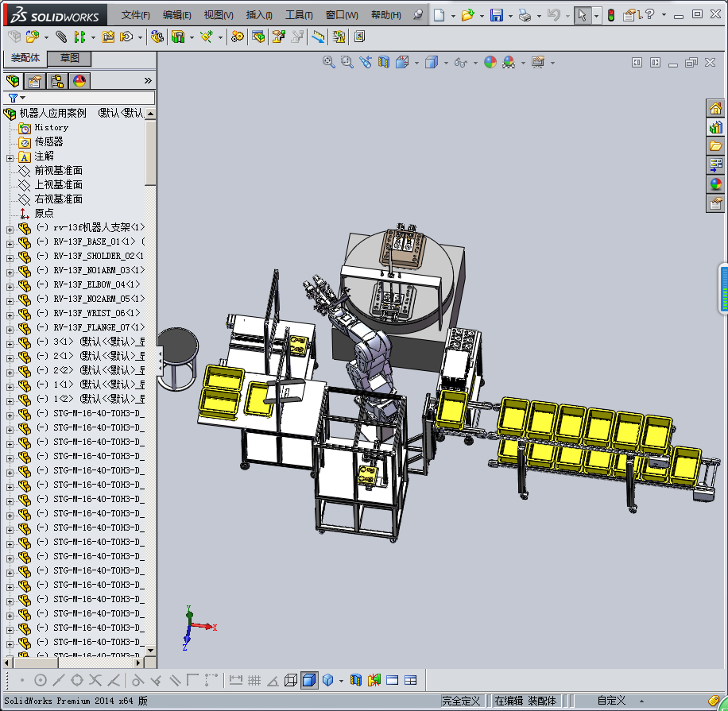The width and height of the screenshot is (728, 711).
Task: Open the DisplayManager color wheel tab
Action: 79,80
